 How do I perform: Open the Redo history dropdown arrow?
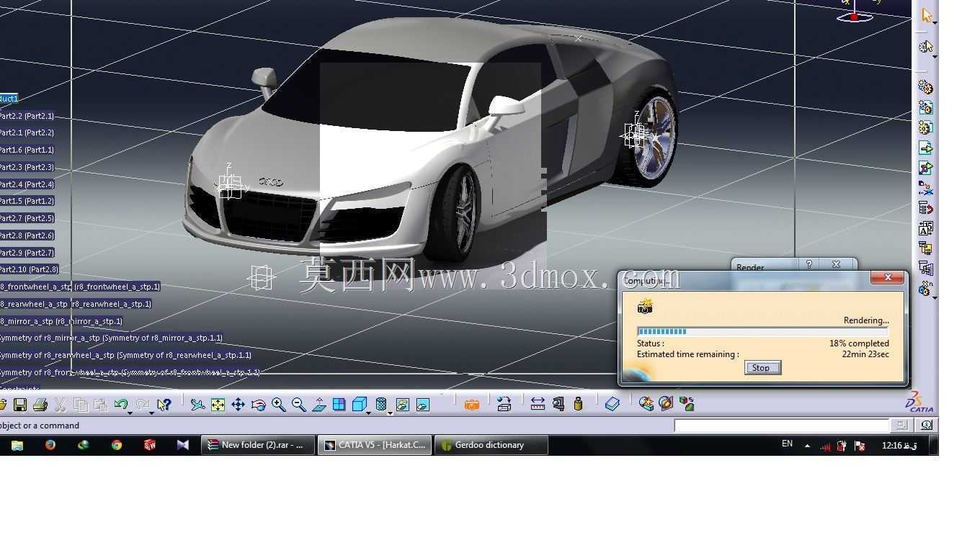pos(151,413)
